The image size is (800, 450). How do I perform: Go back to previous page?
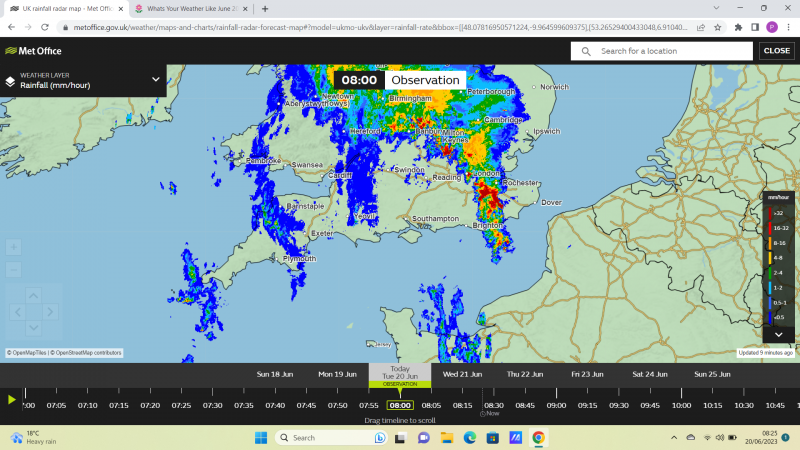tap(11, 27)
